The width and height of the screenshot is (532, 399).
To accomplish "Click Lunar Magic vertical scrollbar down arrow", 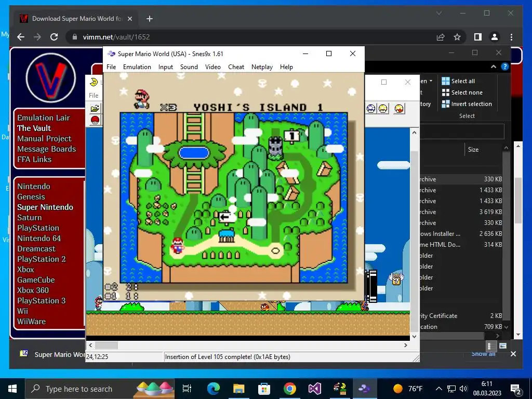I will [x=414, y=336].
